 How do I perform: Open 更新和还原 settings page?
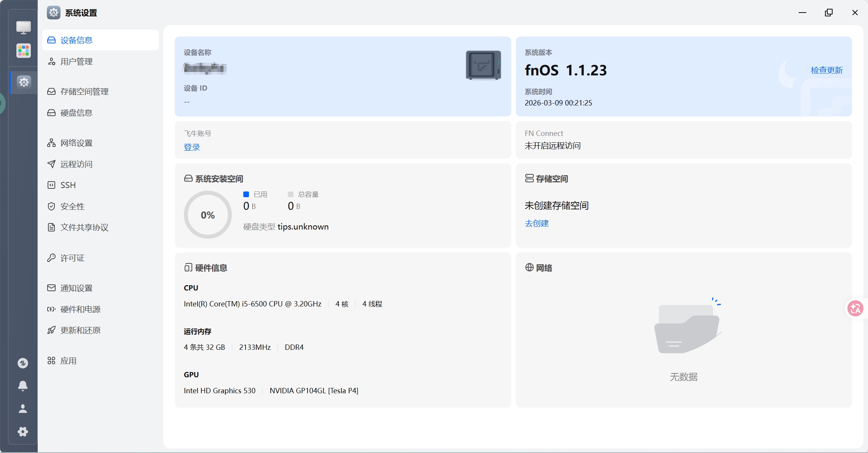pyautogui.click(x=80, y=330)
